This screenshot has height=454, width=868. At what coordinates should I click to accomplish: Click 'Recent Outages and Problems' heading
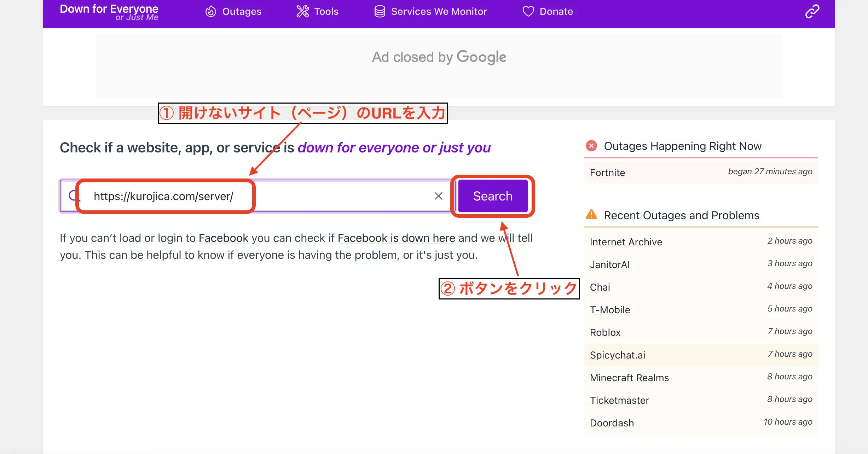(682, 215)
